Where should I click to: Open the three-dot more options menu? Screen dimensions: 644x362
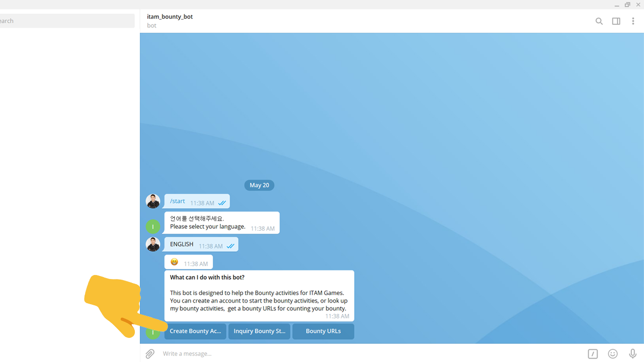point(633,21)
